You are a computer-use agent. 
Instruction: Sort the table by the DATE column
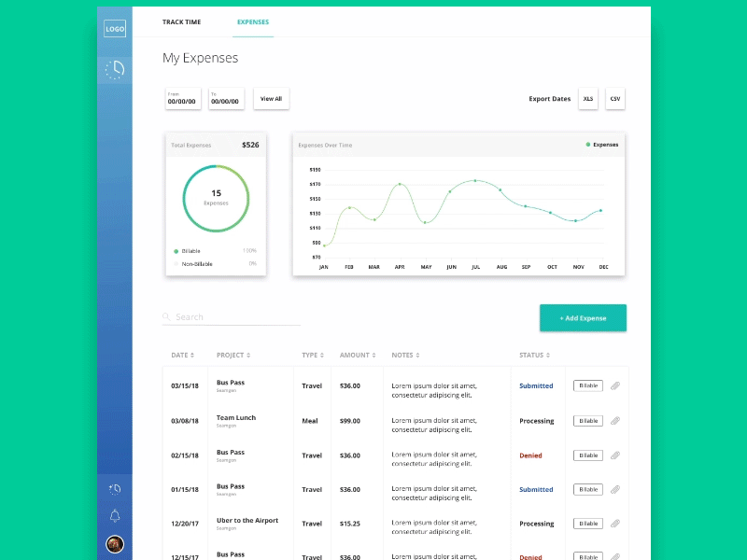click(x=183, y=355)
